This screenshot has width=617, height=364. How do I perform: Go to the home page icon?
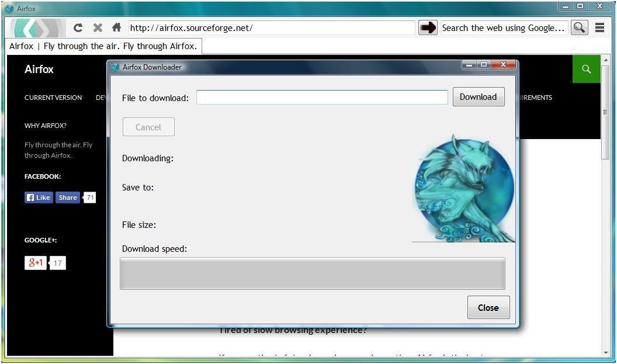116,27
